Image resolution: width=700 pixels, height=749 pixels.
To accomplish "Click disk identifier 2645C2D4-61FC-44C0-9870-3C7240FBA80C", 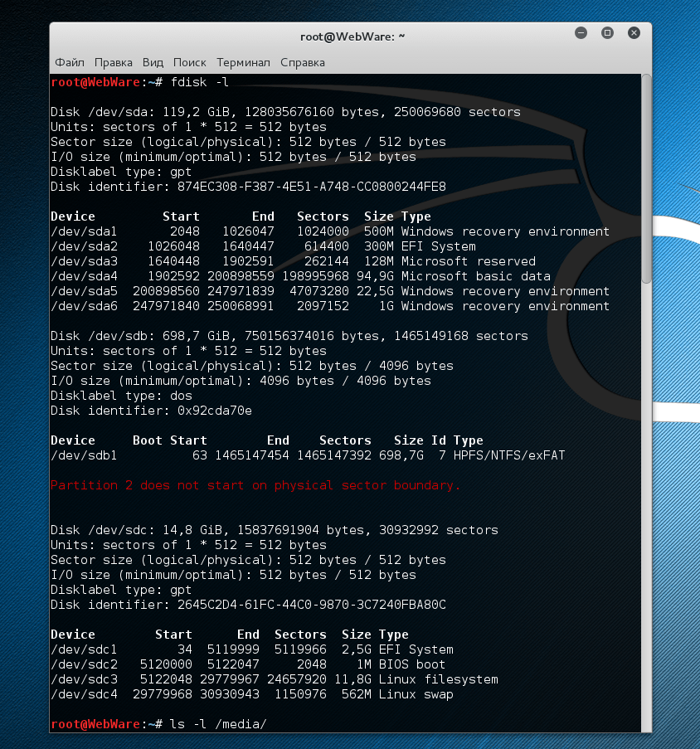I will [x=311, y=605].
